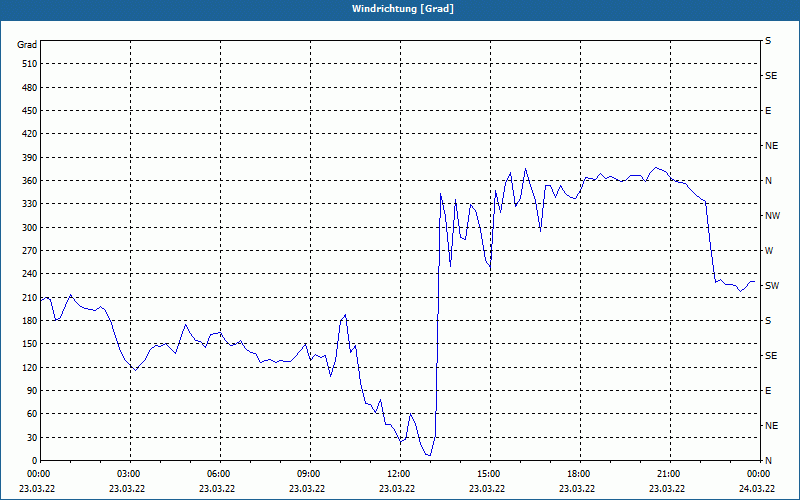Select the 30 y-axis value

(32, 438)
